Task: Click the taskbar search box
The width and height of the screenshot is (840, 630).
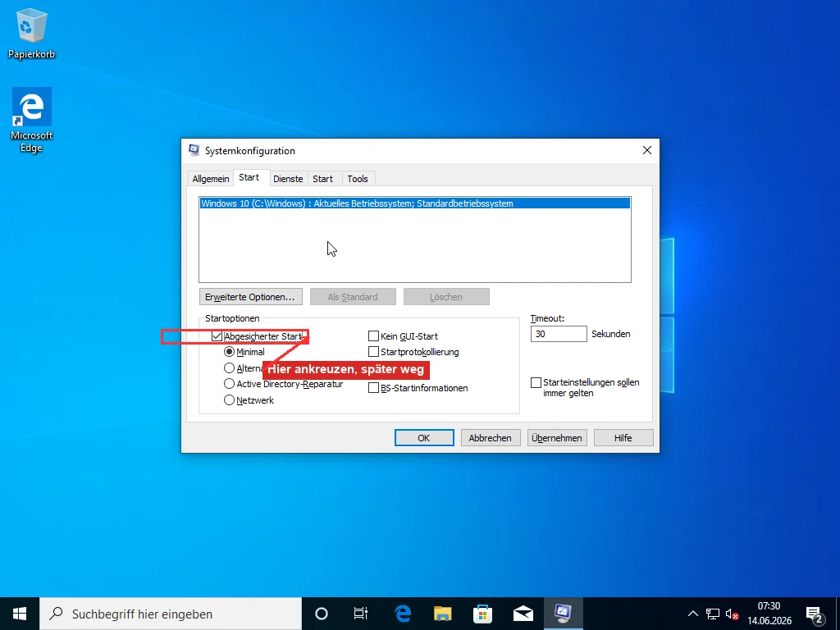Action: (x=171, y=614)
